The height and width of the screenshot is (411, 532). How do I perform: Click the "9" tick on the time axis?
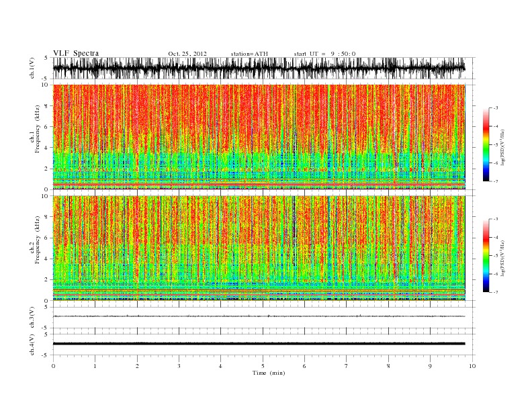click(x=430, y=366)
